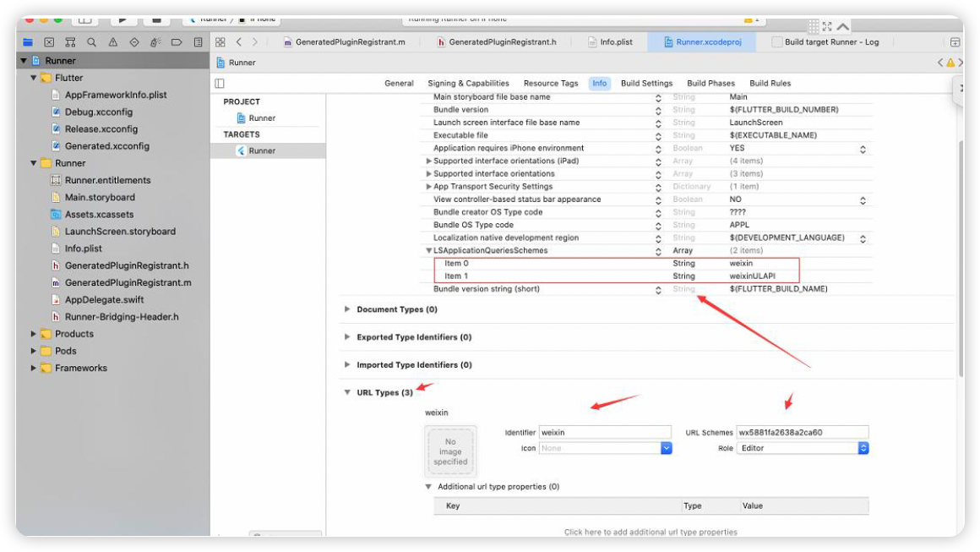This screenshot has width=980, height=552.
Task: Click the add editor split icon
Action: point(955,42)
